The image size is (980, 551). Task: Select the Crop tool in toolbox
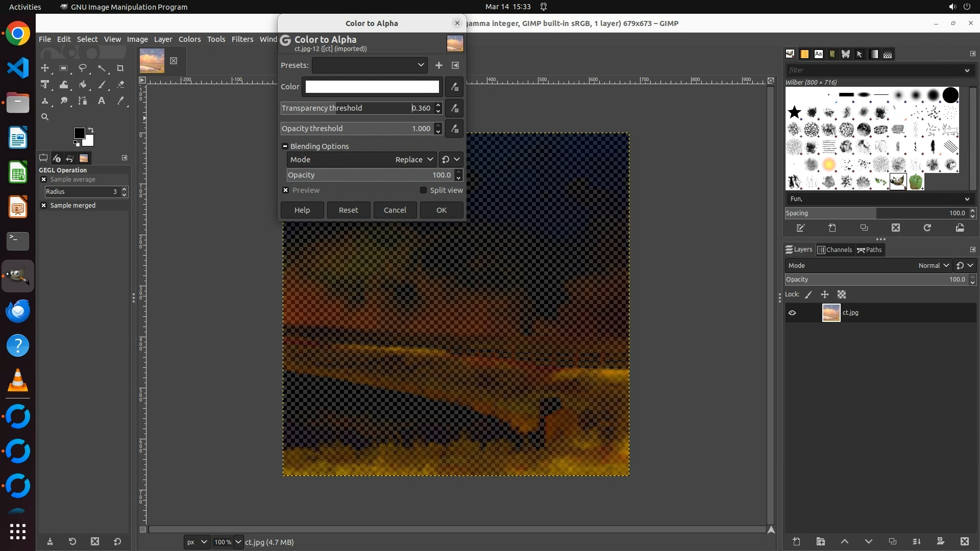click(x=120, y=68)
